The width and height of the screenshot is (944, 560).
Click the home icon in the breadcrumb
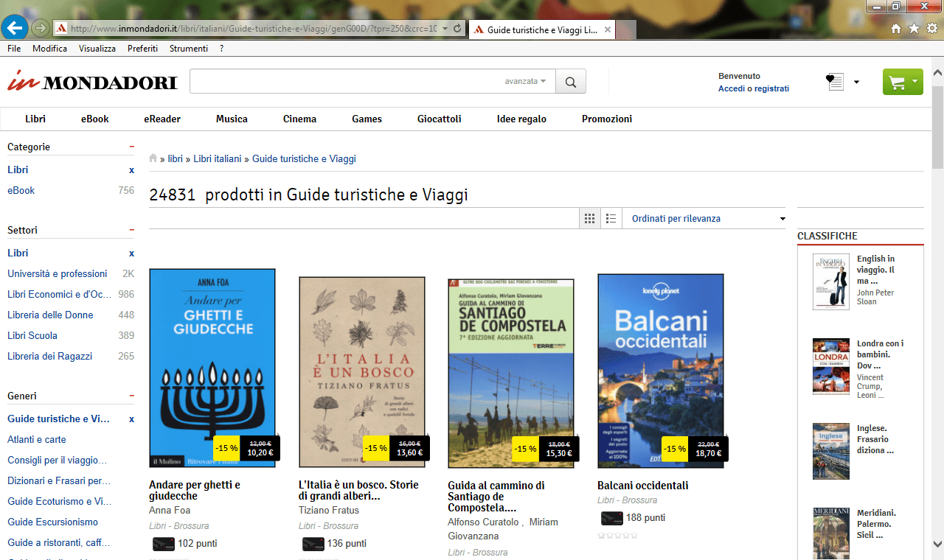coord(153,158)
